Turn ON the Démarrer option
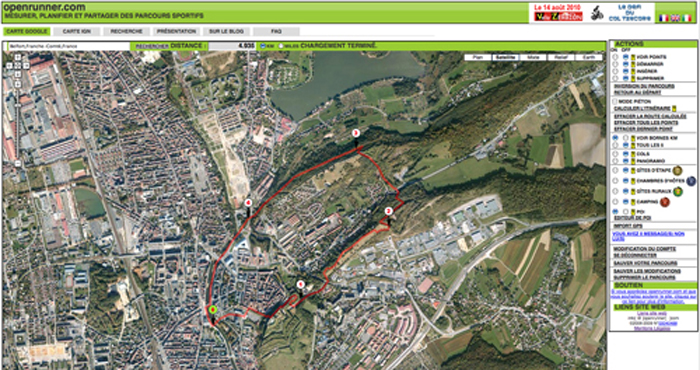700x370 pixels. coord(615,64)
